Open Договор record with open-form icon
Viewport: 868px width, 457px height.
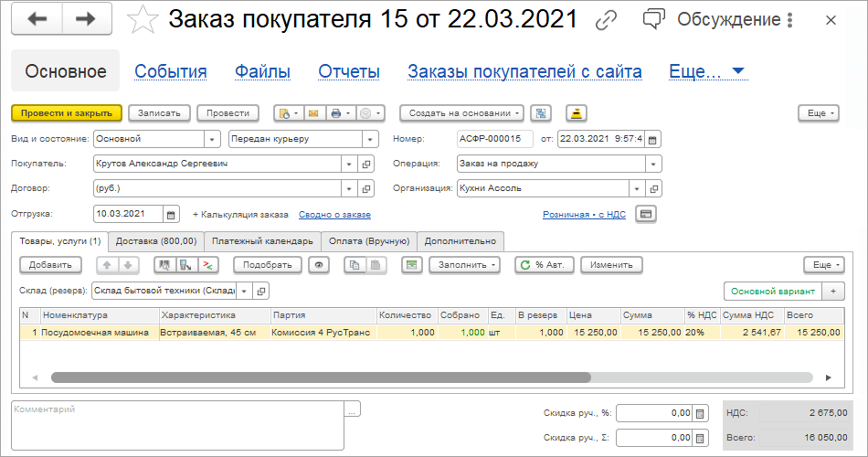(x=365, y=189)
